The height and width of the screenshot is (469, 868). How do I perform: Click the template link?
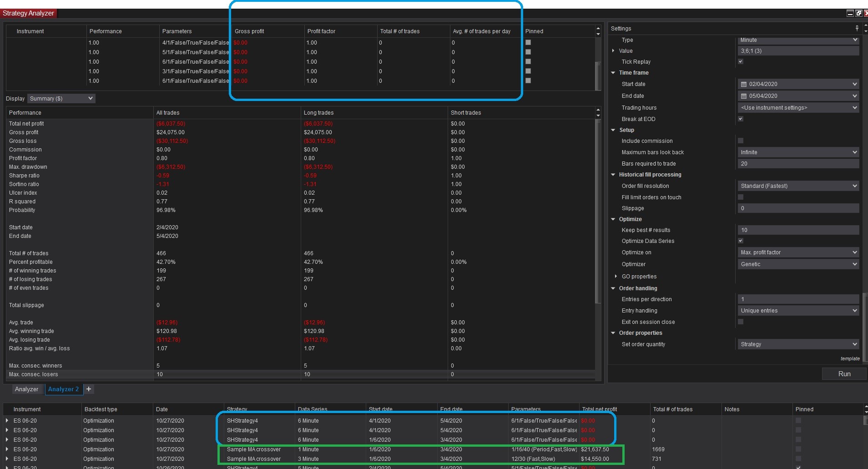tap(850, 358)
